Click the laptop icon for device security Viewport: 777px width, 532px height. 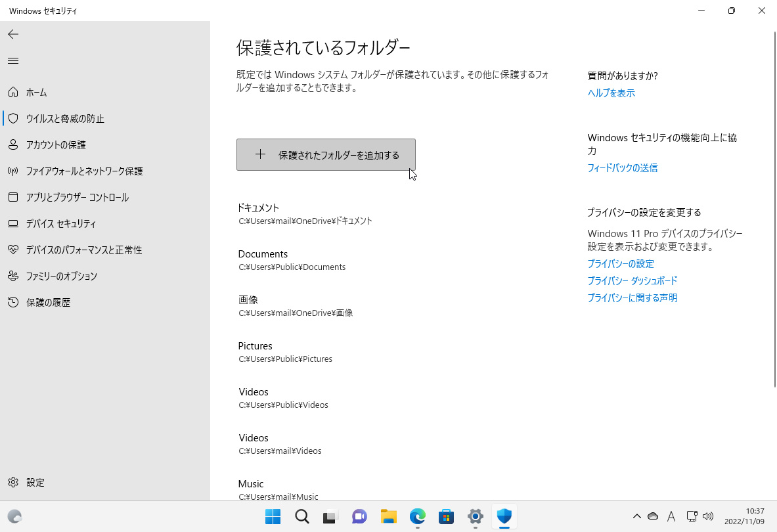click(13, 223)
